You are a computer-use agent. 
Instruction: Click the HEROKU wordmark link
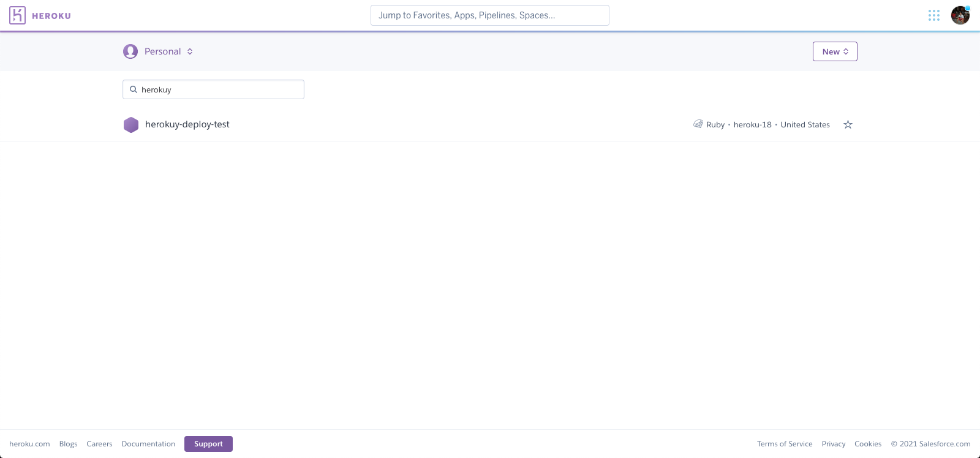[51, 16]
